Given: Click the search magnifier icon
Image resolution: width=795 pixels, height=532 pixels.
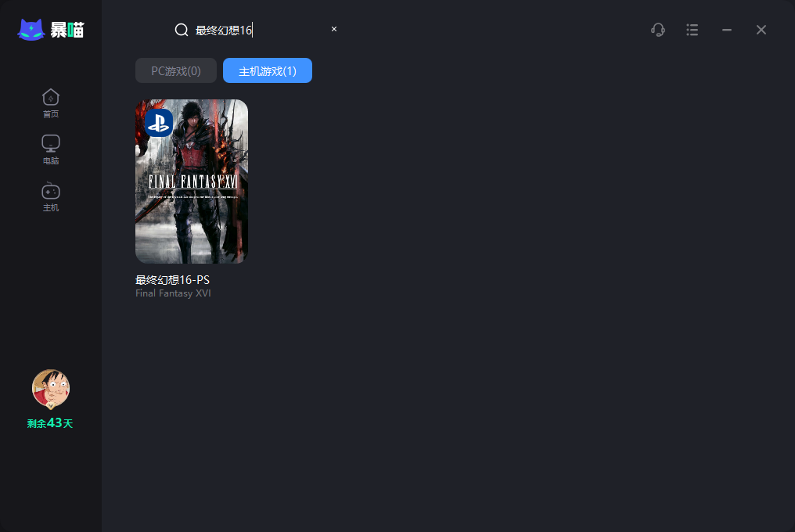Looking at the screenshot, I should pos(182,30).
